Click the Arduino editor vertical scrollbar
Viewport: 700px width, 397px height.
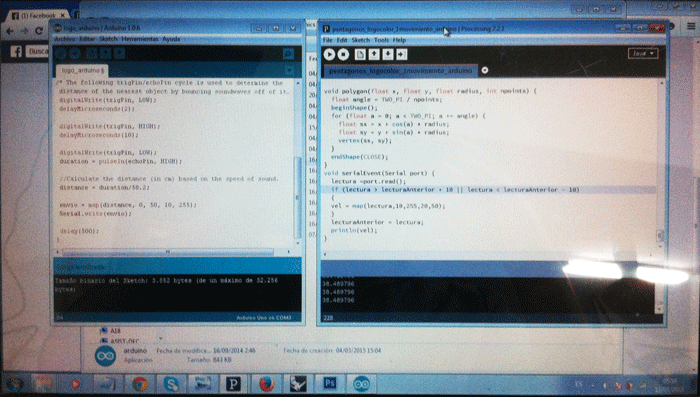pos(298,196)
